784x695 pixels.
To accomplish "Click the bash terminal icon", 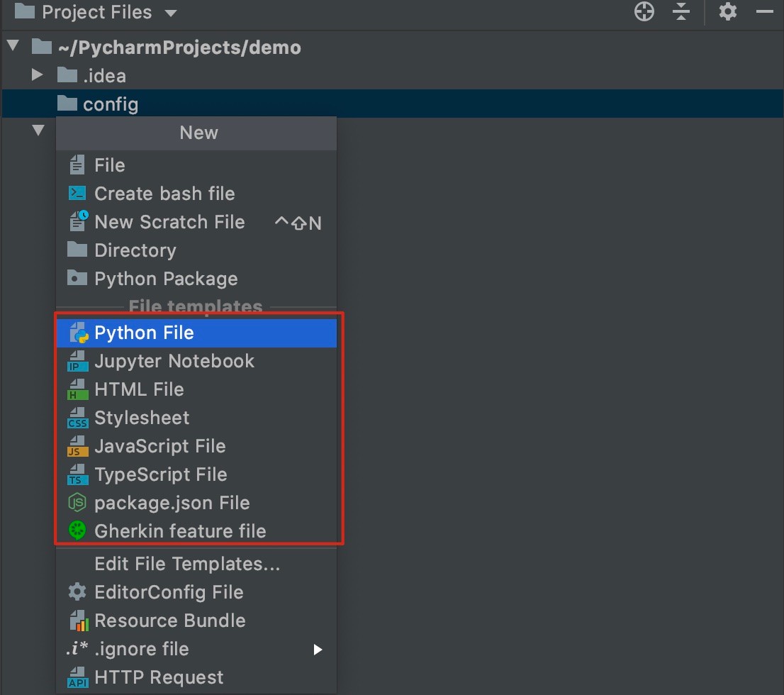I will coord(77,193).
